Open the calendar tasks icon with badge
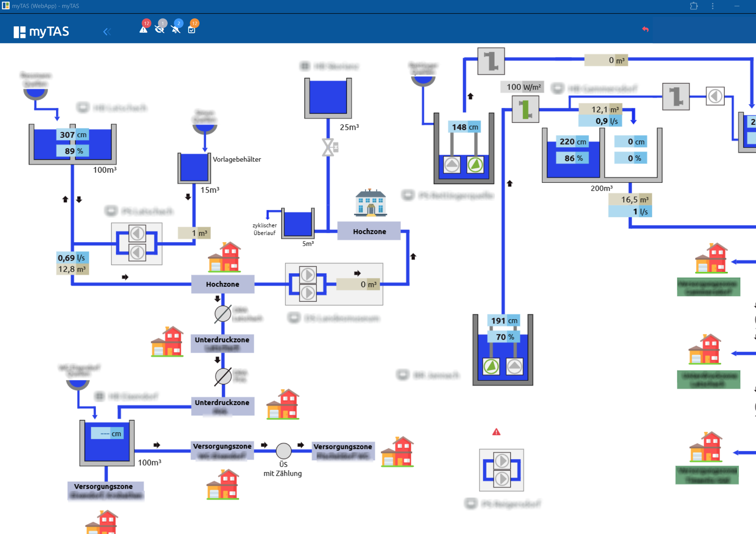756x534 pixels. coord(192,29)
